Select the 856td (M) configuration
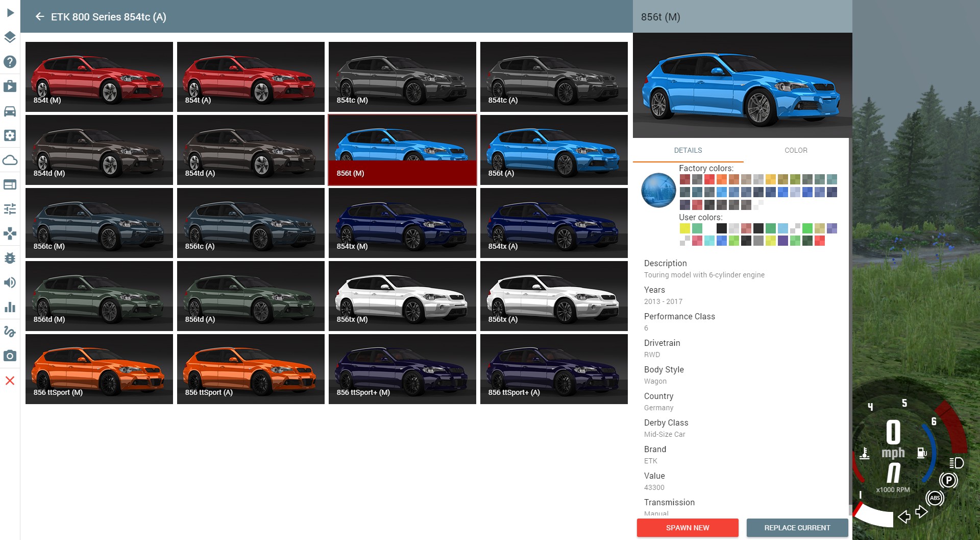Screen dimensions: 980x540 tap(99, 296)
